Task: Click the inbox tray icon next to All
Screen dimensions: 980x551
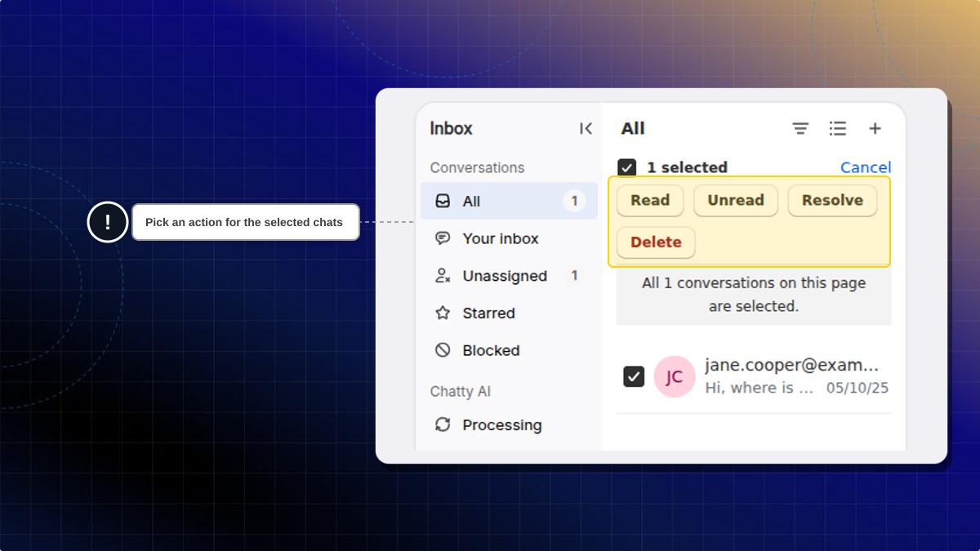Action: (x=443, y=201)
